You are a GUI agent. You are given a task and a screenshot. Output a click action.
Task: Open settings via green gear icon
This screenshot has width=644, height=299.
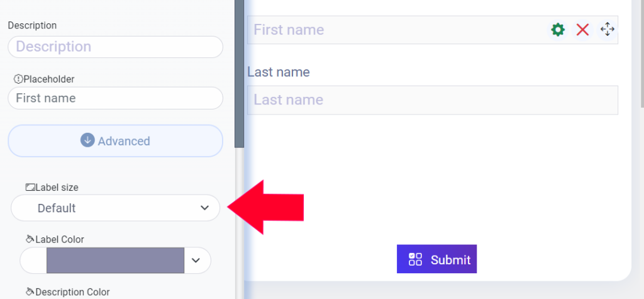coord(558,30)
